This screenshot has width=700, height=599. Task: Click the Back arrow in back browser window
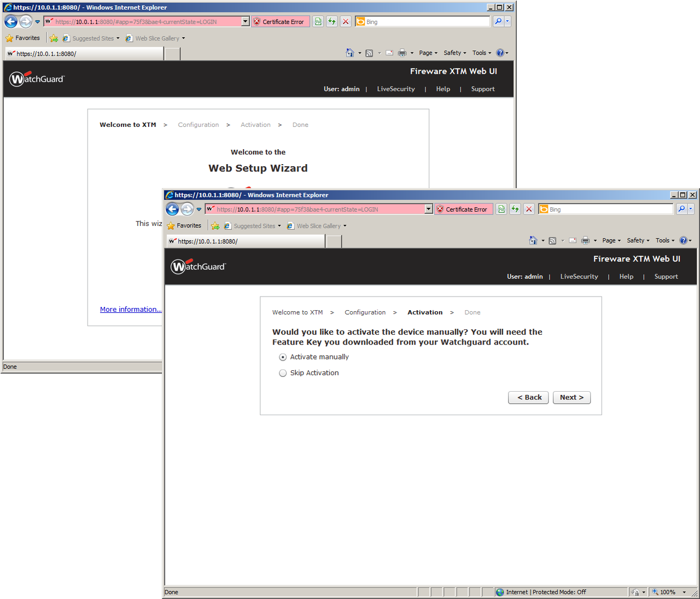click(11, 21)
